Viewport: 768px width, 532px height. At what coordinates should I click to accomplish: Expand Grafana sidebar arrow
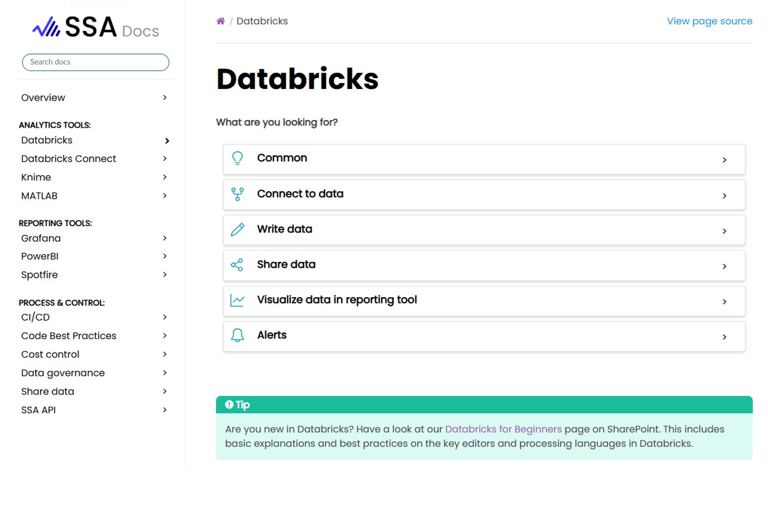click(x=165, y=238)
